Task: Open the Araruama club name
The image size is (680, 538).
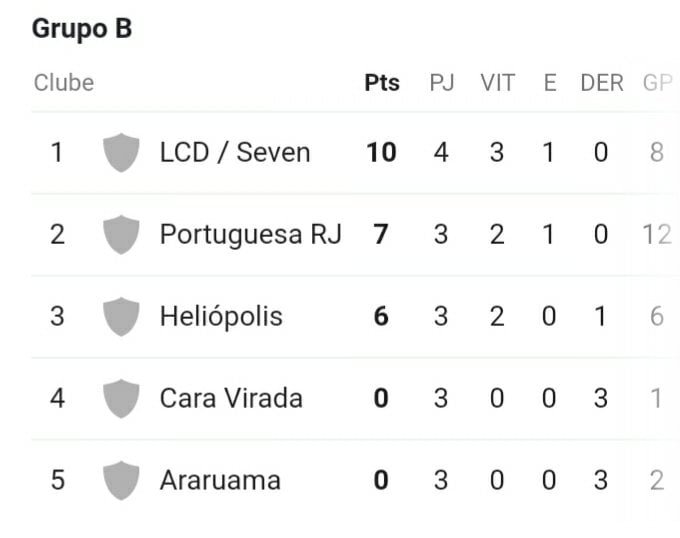Action: pos(220,480)
